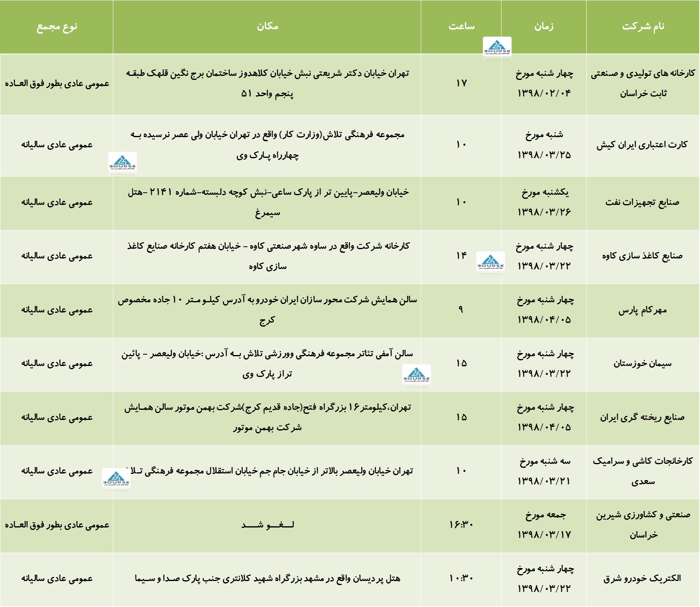The width and height of the screenshot is (700, 607).
Task: Click the 'مکان' column header
Action: click(267, 26)
